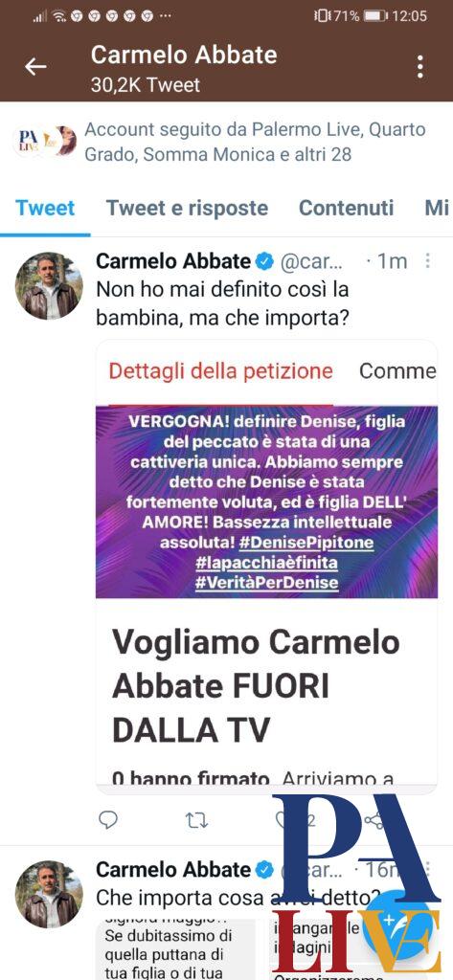Open first tweet's three-dot options menu
The image size is (453, 980).
(428, 261)
